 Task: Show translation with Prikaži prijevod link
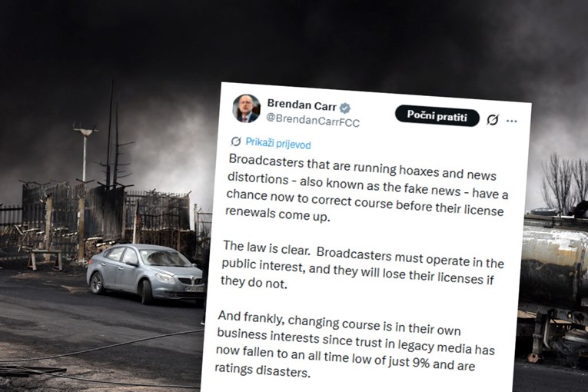coord(278,144)
